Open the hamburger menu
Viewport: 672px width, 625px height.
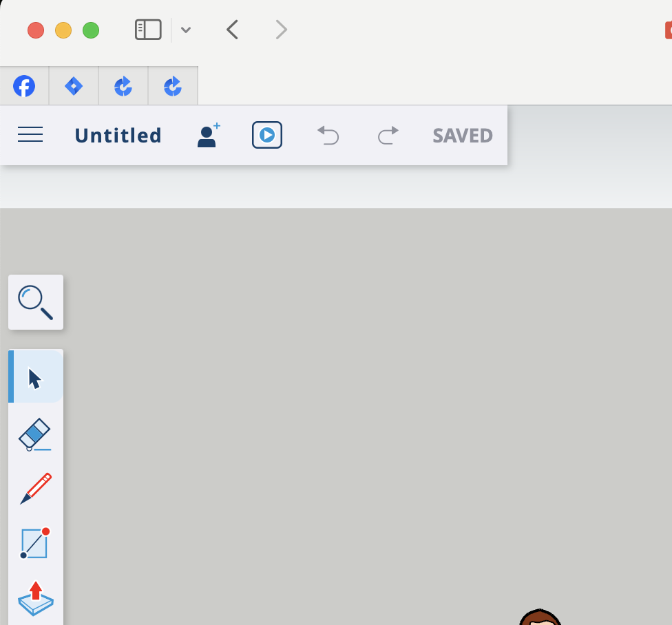coord(30,134)
